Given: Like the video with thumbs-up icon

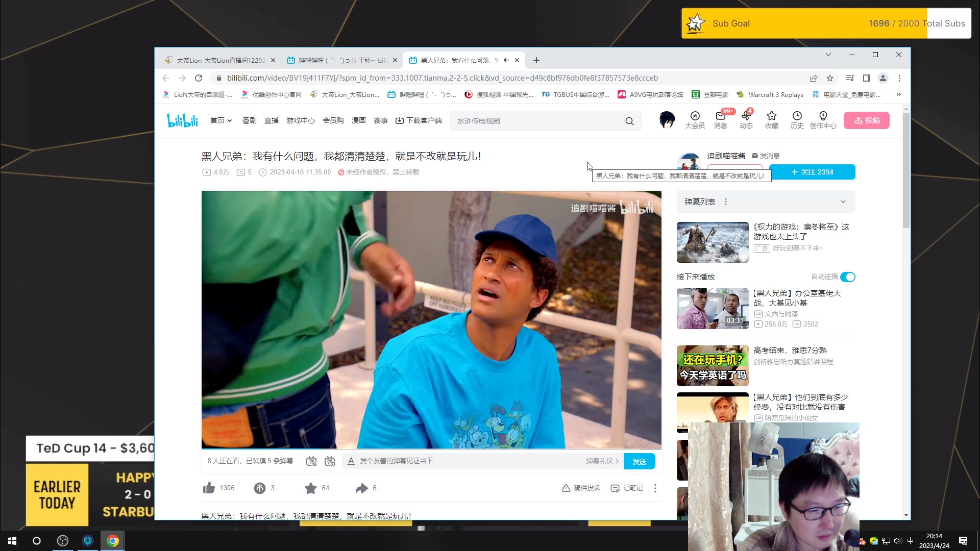Looking at the screenshot, I should (209, 488).
